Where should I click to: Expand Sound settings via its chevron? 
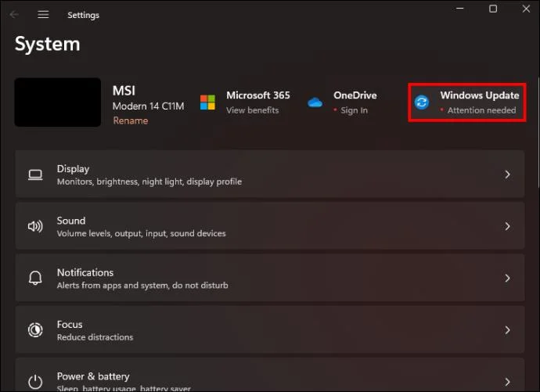point(507,226)
